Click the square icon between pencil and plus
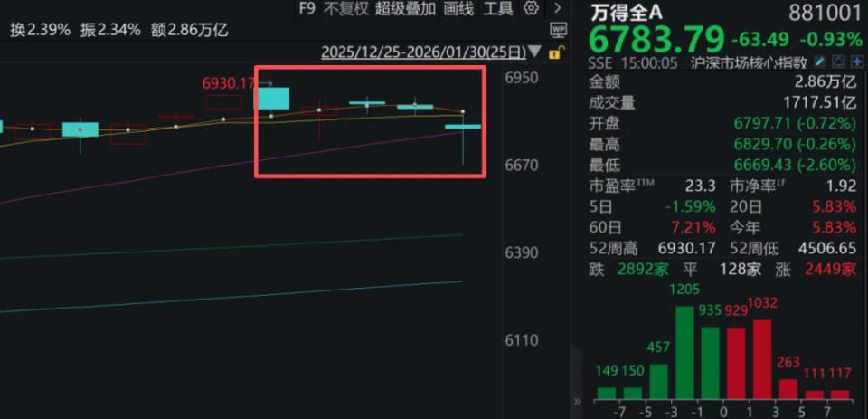The height and width of the screenshot is (419, 868). click(x=840, y=62)
